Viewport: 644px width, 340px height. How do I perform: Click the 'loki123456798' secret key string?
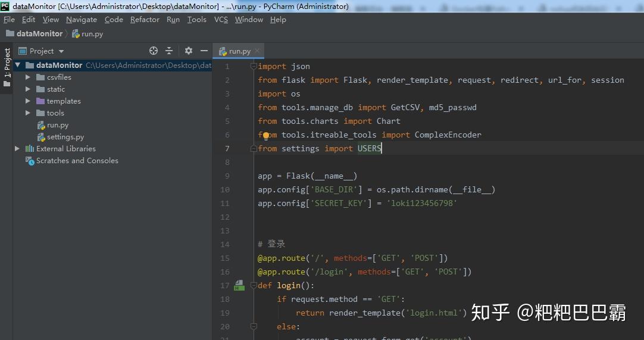click(x=422, y=203)
